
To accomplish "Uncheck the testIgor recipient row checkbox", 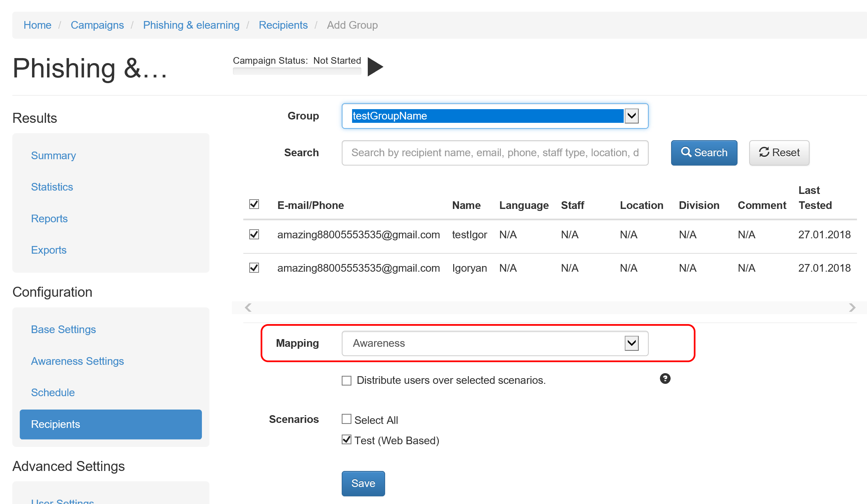I will (x=254, y=234).
